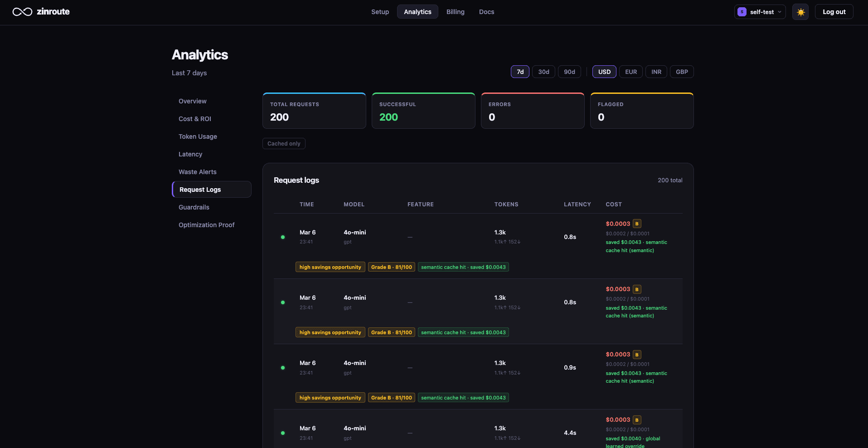The image size is (868, 448).
Task: Enable the Cached only filter
Action: click(x=283, y=143)
